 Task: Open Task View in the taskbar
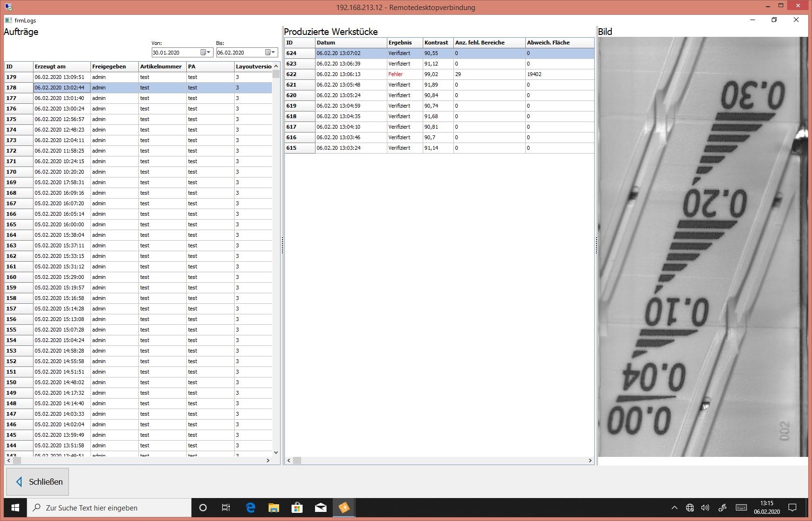226,508
